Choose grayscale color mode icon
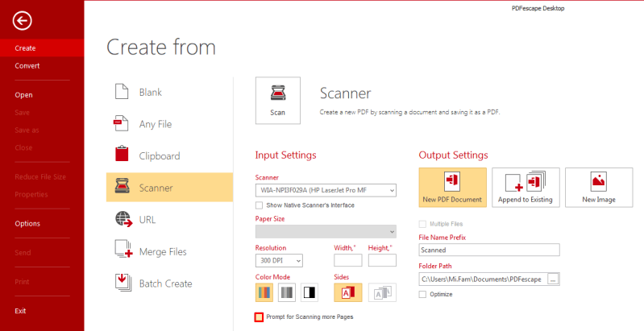This screenshot has height=331, width=644. click(x=287, y=292)
